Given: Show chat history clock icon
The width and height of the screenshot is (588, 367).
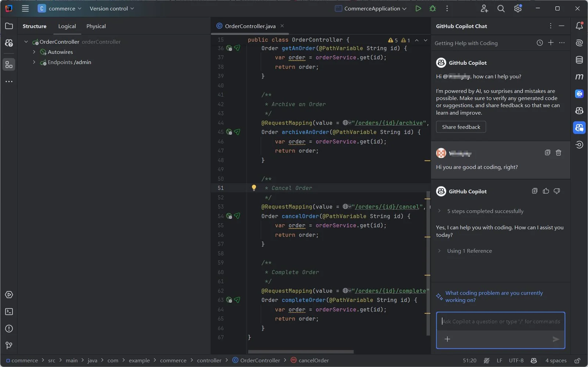Looking at the screenshot, I should [539, 43].
